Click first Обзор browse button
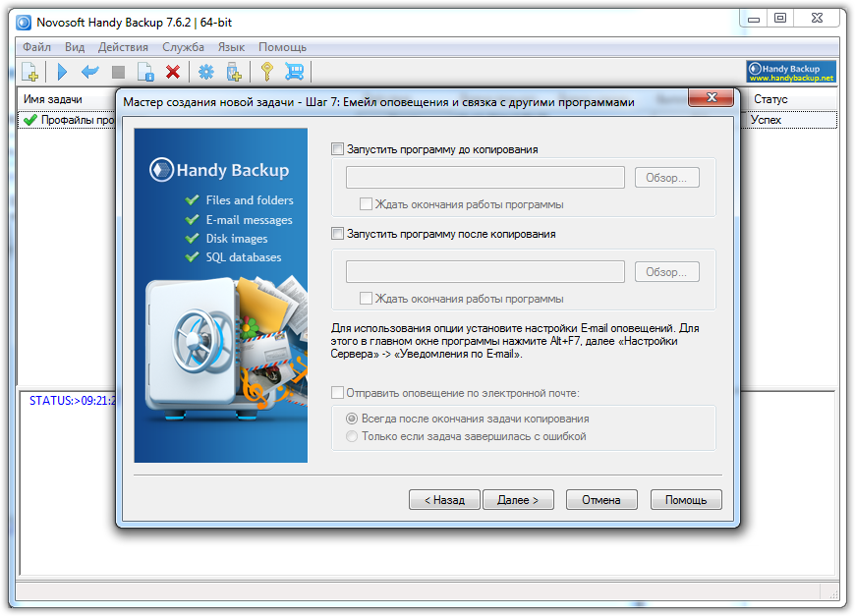Screen dimensions: 855x616 coord(667,177)
